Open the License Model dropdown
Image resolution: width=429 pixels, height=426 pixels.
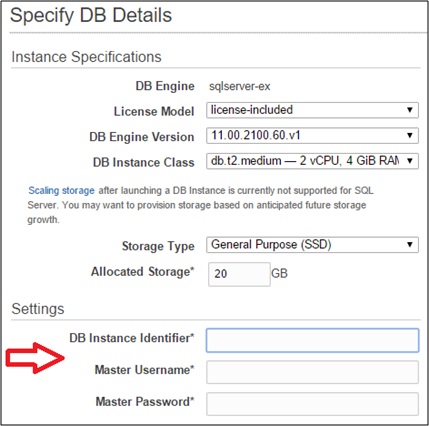[312, 110]
